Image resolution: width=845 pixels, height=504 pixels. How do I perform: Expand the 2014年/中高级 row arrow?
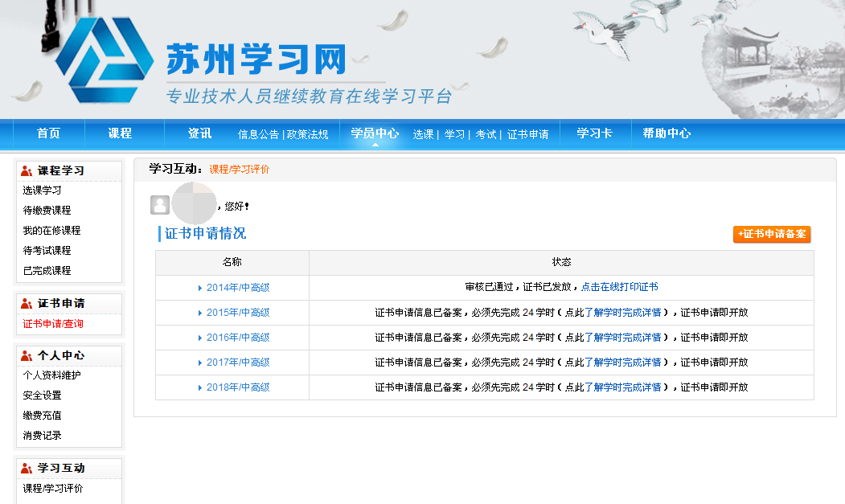pyautogui.click(x=200, y=288)
